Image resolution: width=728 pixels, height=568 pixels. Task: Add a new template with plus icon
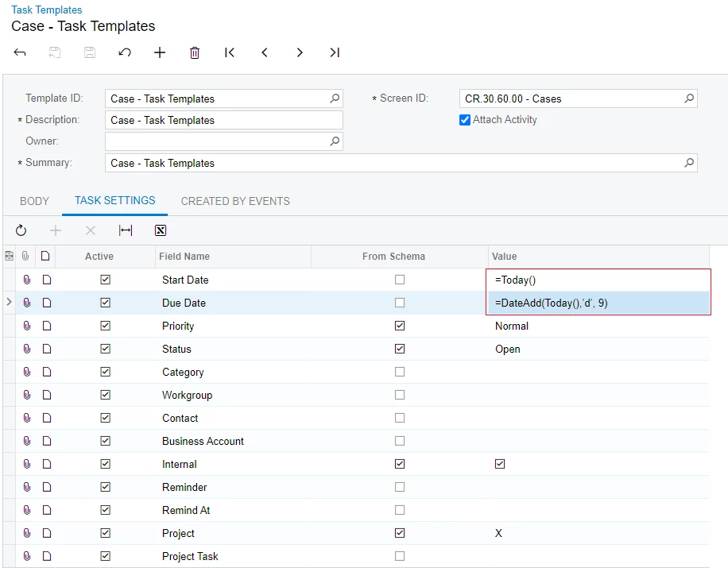click(x=160, y=52)
